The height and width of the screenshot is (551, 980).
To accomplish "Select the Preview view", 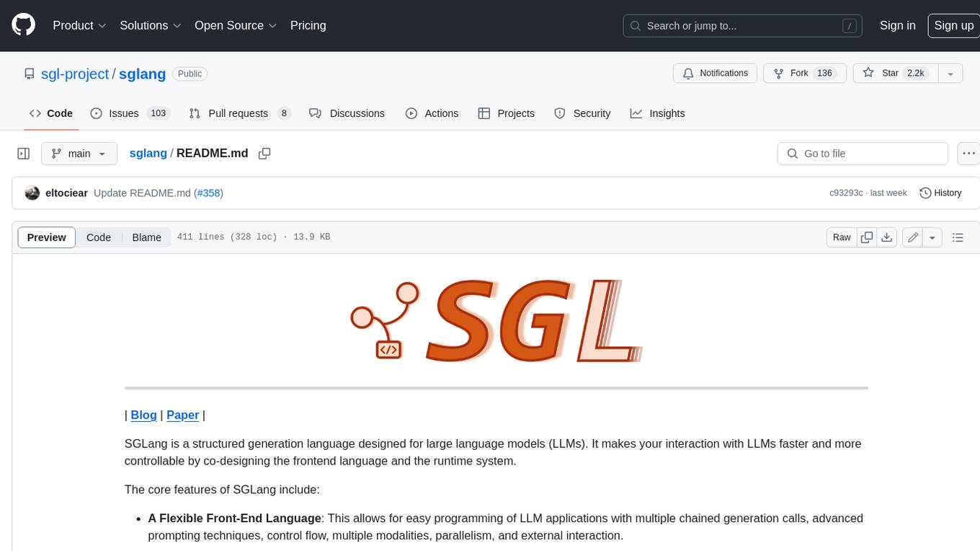I will point(47,237).
